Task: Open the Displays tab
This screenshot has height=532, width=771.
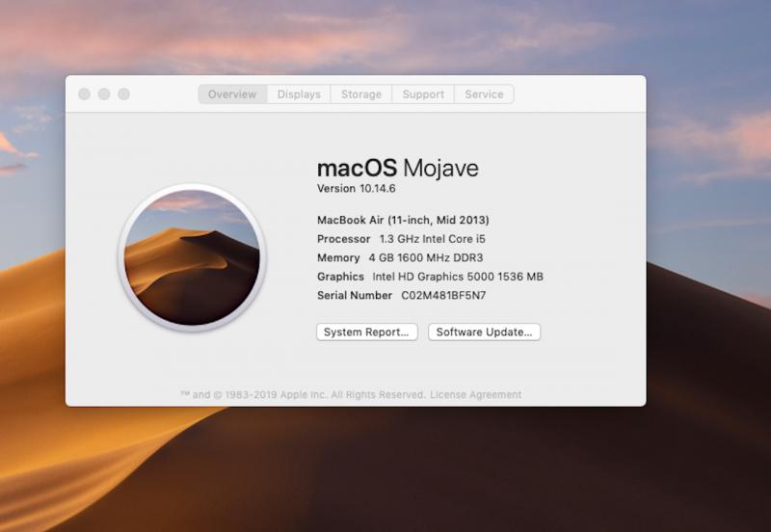Action: [299, 93]
